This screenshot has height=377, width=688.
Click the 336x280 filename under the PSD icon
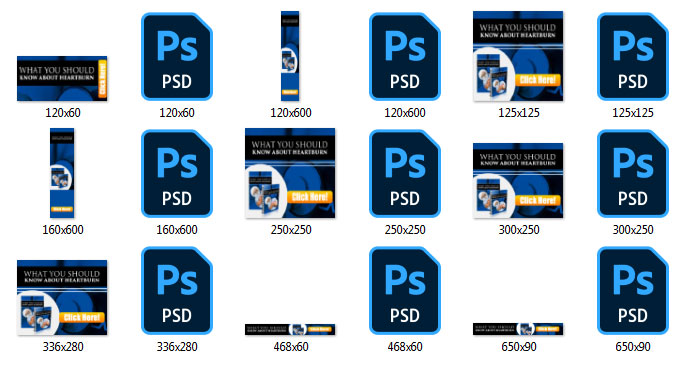177,347
